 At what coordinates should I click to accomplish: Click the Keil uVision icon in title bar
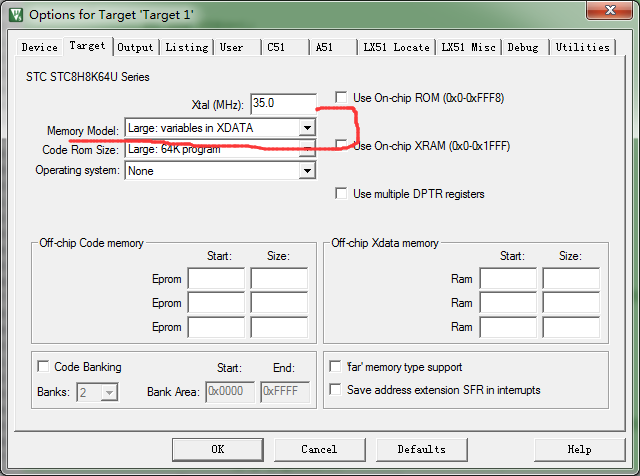coord(16,15)
